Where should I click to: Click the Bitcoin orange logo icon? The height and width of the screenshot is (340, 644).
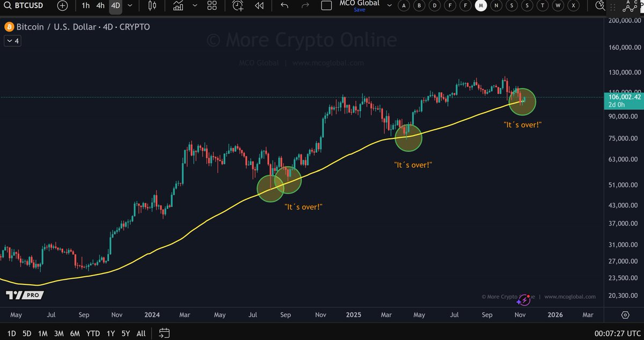point(9,27)
